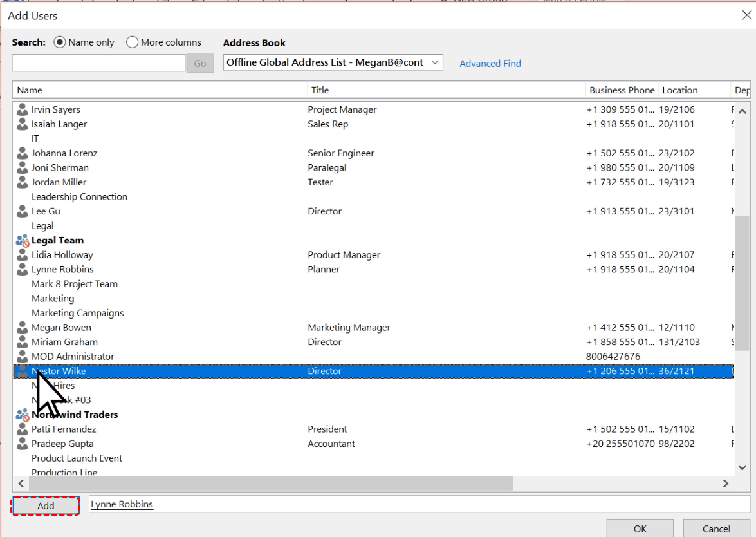Screen dimensions: 756x537
Task: Click the person icon beside Megan Bowen
Action: coord(23,328)
